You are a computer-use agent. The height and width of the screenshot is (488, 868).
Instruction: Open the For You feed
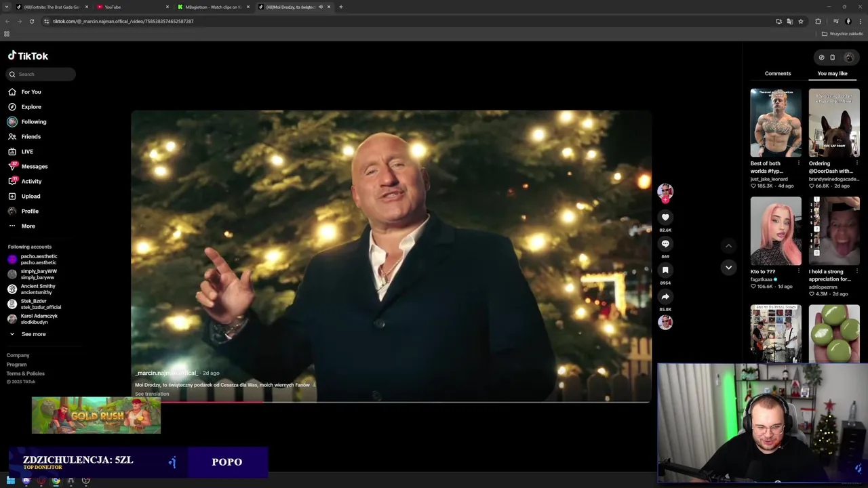coord(24,91)
